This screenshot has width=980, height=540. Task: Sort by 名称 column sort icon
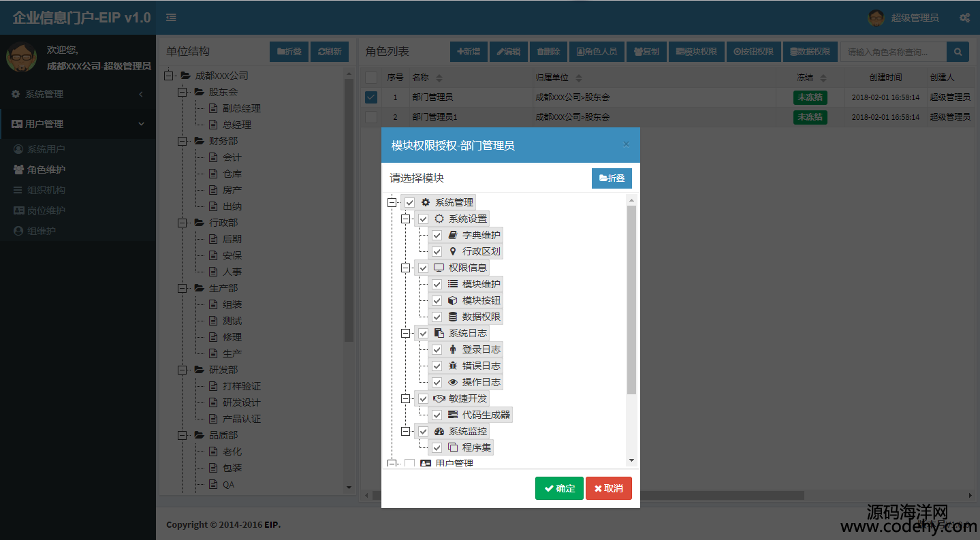tap(439, 78)
